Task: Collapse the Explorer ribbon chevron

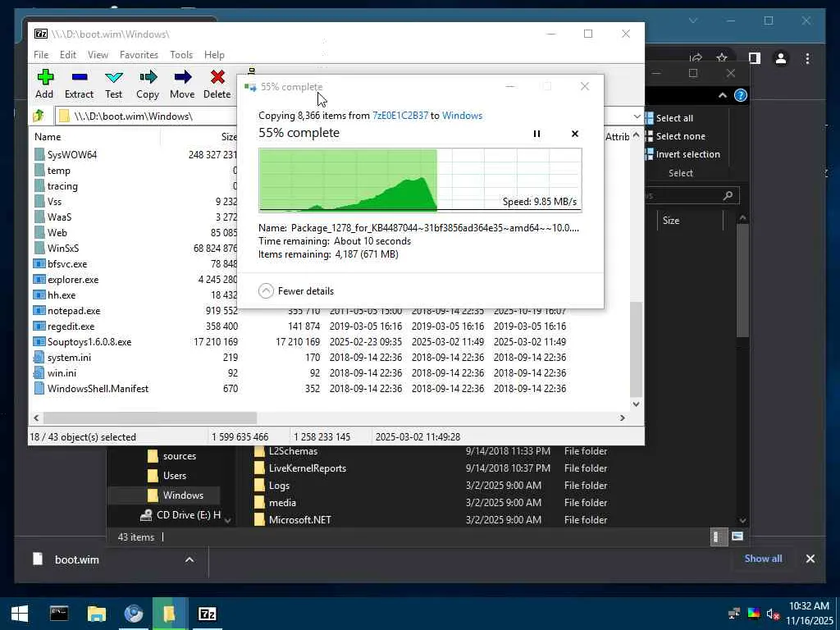Action: point(722,95)
